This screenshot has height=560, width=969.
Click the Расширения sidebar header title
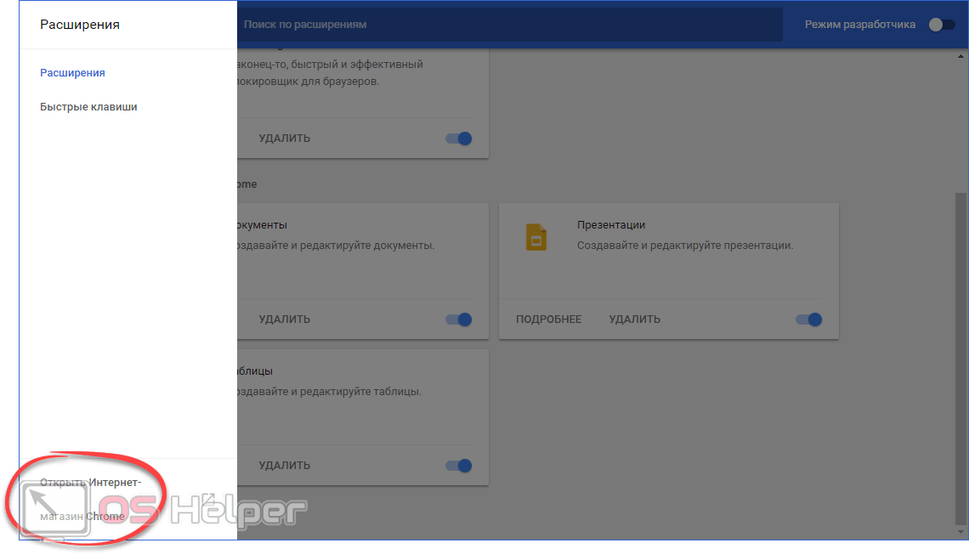point(80,25)
